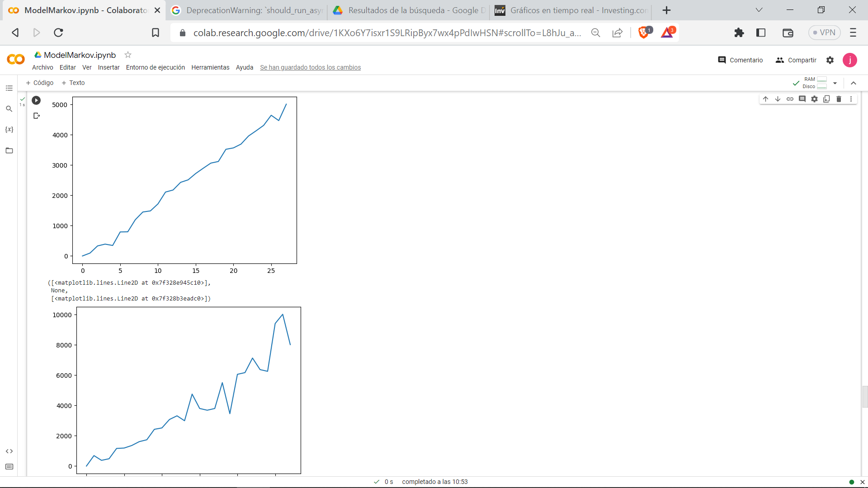
Task: Toggle the VPN button
Action: click(824, 33)
